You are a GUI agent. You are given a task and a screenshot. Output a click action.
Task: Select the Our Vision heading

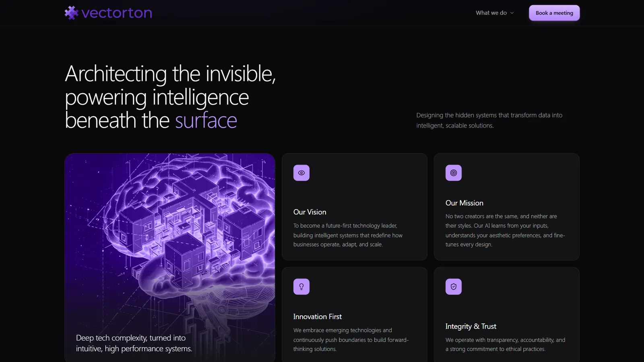pyautogui.click(x=310, y=212)
